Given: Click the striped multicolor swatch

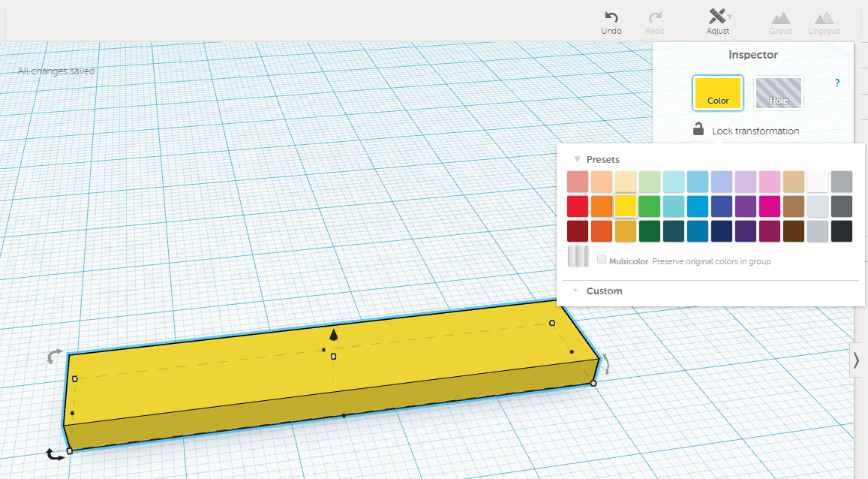Looking at the screenshot, I should point(578,256).
